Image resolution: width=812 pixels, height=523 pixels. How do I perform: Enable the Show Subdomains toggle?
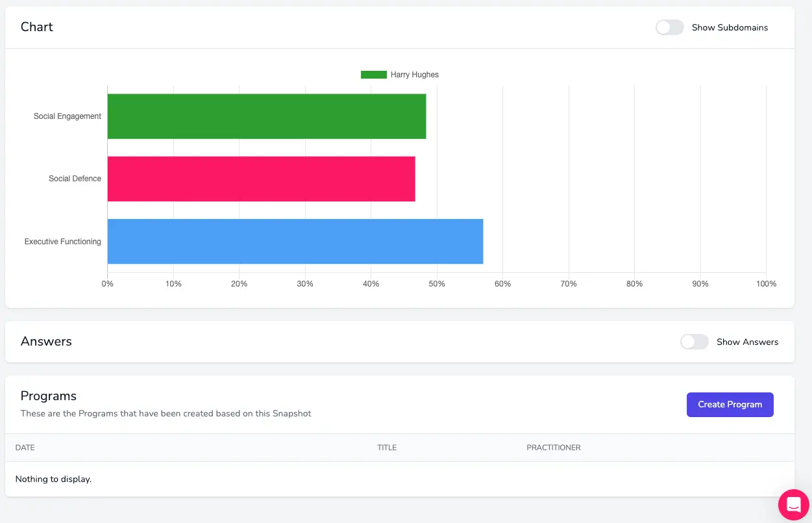pyautogui.click(x=670, y=27)
